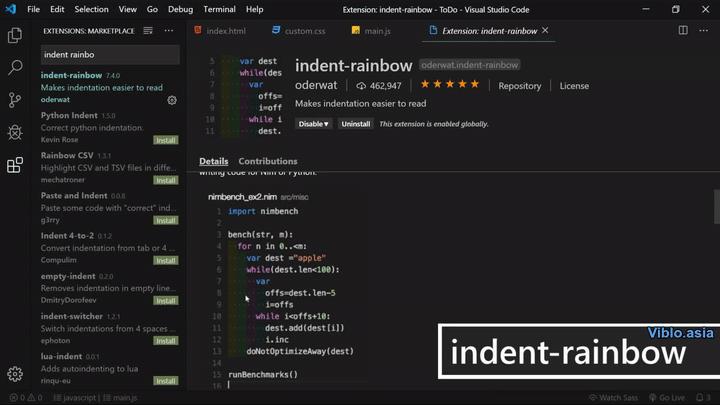
Task: Click the Uninstall button
Action: (x=355, y=124)
